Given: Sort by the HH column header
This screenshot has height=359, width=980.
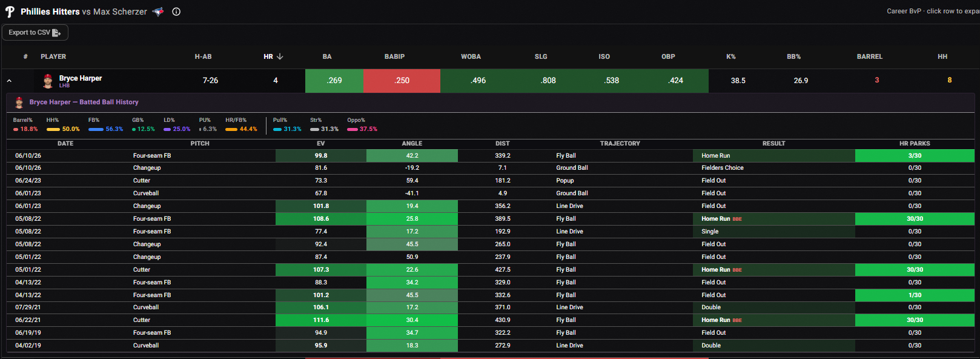Looking at the screenshot, I should pyautogui.click(x=942, y=56).
